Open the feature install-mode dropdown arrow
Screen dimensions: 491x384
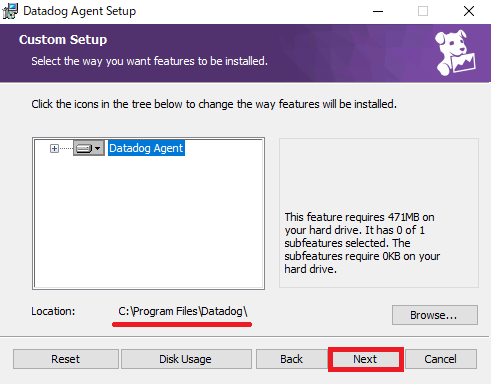(98, 148)
